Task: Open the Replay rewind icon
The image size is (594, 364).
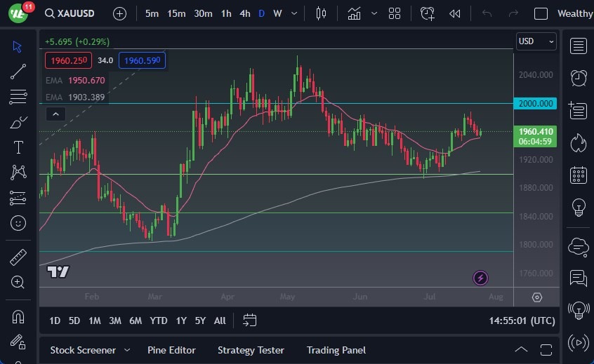Action: pos(454,13)
